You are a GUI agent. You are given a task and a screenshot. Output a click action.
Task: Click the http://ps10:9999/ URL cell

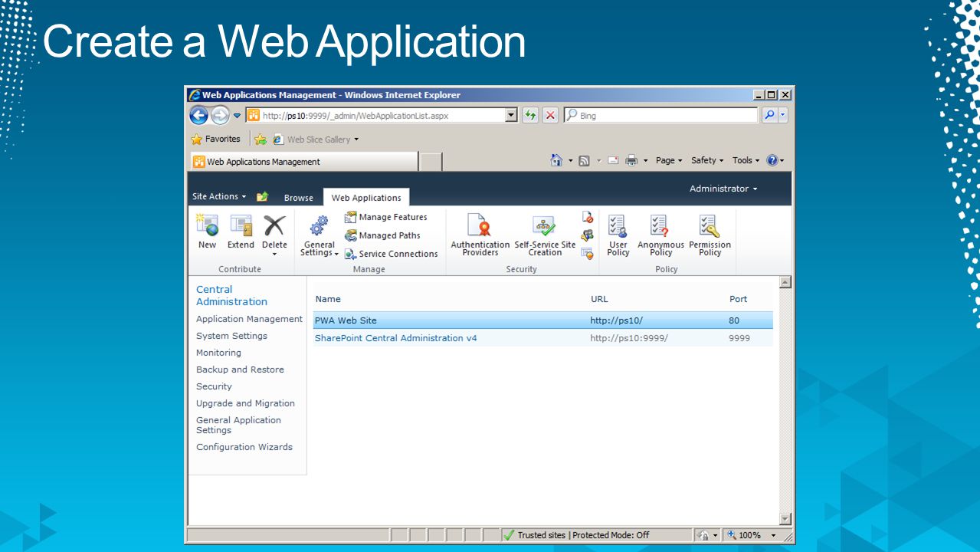628,338
